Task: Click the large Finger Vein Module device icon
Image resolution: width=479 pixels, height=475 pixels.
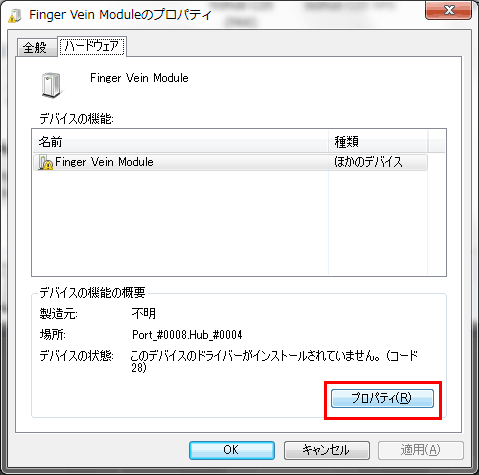Action: [x=51, y=86]
